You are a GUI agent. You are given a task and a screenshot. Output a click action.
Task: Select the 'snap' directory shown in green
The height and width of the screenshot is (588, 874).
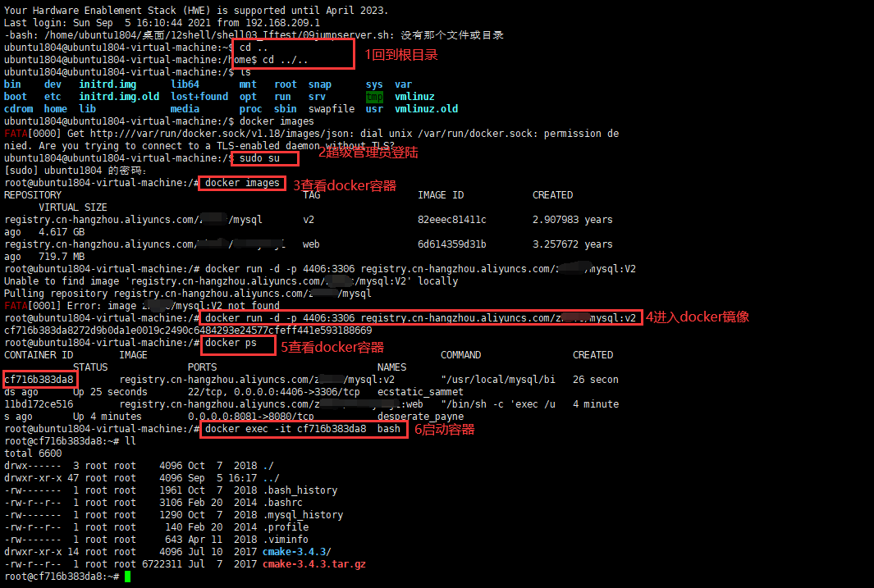[x=320, y=84]
